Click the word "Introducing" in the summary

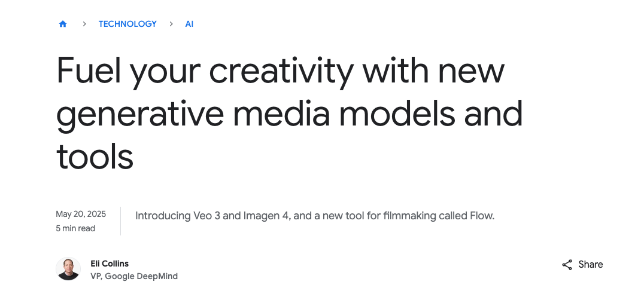161,216
